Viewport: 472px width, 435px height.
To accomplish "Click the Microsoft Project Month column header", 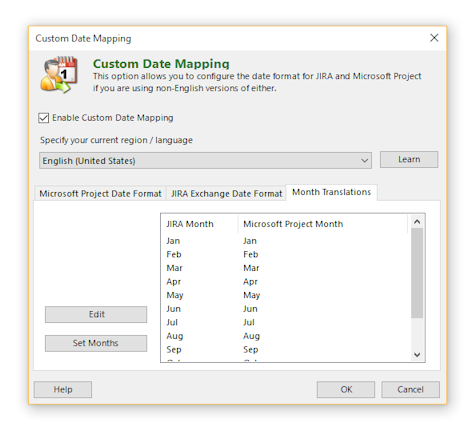I will click(x=323, y=224).
